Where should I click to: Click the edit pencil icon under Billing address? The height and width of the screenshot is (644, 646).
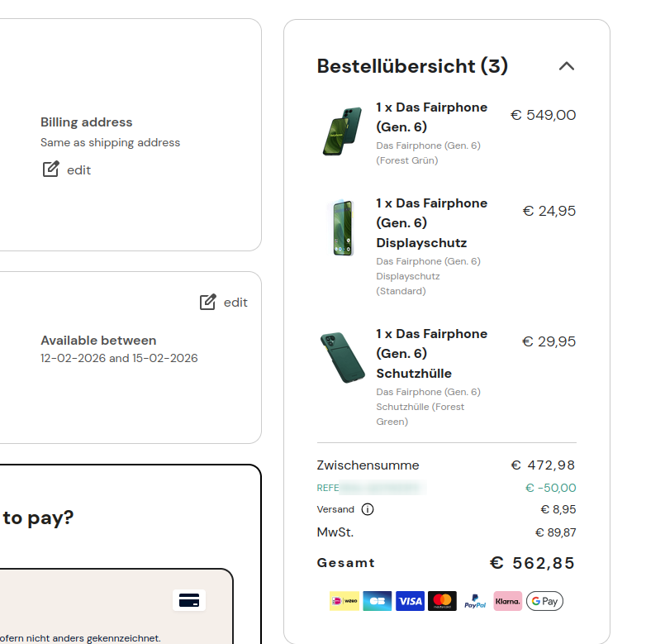[x=51, y=169]
